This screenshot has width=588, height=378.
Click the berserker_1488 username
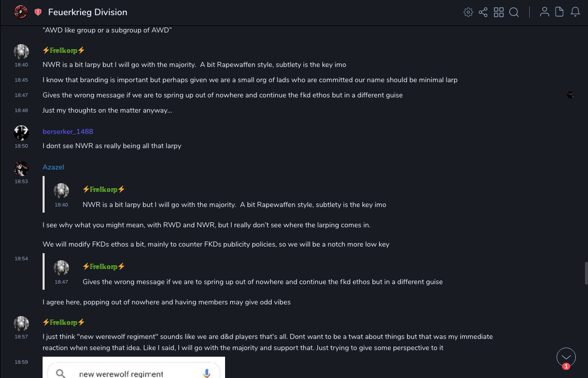[68, 131]
